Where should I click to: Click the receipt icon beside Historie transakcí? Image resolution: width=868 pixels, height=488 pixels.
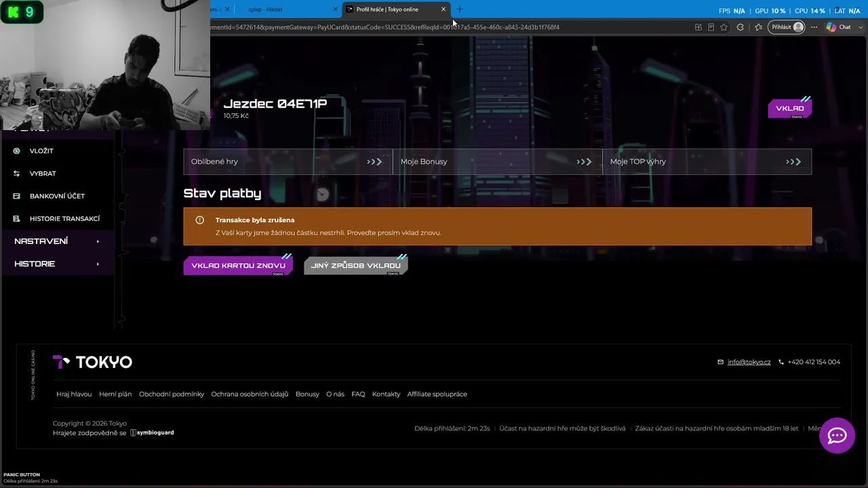point(16,218)
